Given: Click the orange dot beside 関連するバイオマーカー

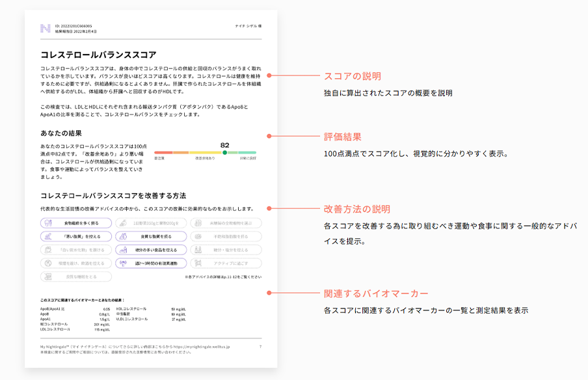Looking at the screenshot, I should tap(269, 293).
